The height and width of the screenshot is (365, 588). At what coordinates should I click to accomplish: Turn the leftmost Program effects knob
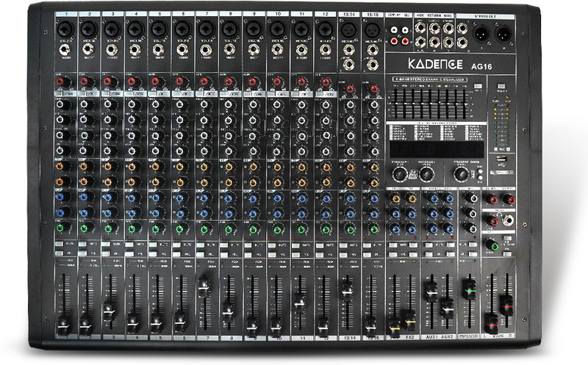coord(400,174)
